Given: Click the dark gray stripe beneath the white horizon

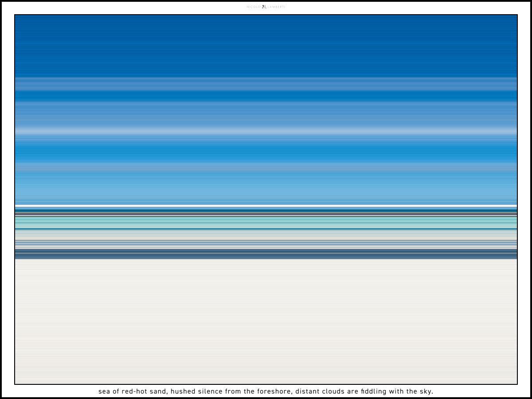Looking at the screenshot, I should point(266,214).
